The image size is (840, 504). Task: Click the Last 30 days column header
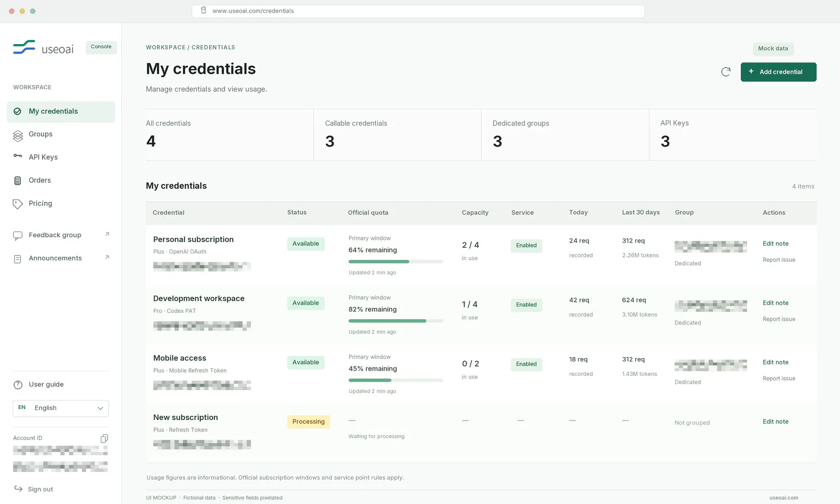[640, 213]
